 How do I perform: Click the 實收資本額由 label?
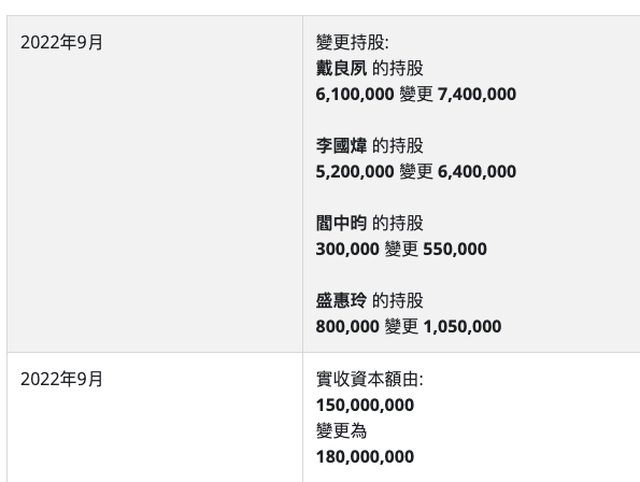point(366,379)
